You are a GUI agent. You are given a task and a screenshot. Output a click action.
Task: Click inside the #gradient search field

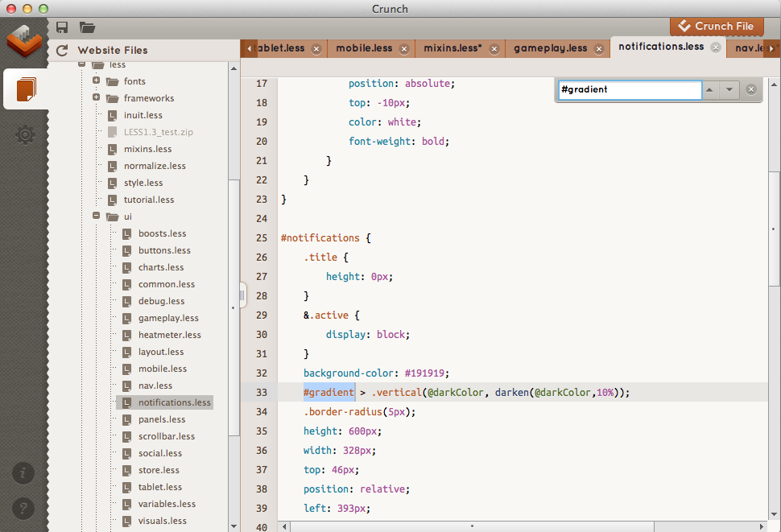click(x=628, y=89)
